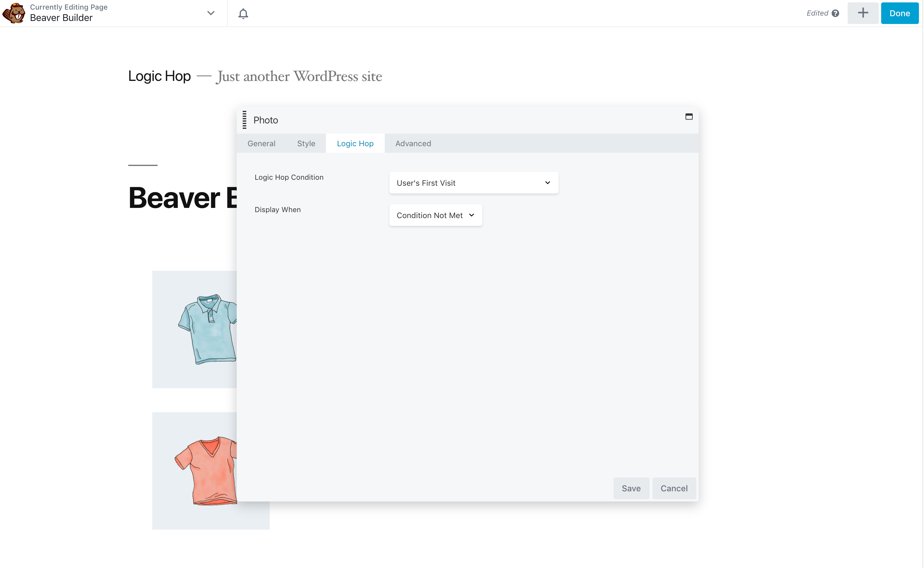Click the Display When label
Viewport: 924px width, 568px height.
[277, 210]
